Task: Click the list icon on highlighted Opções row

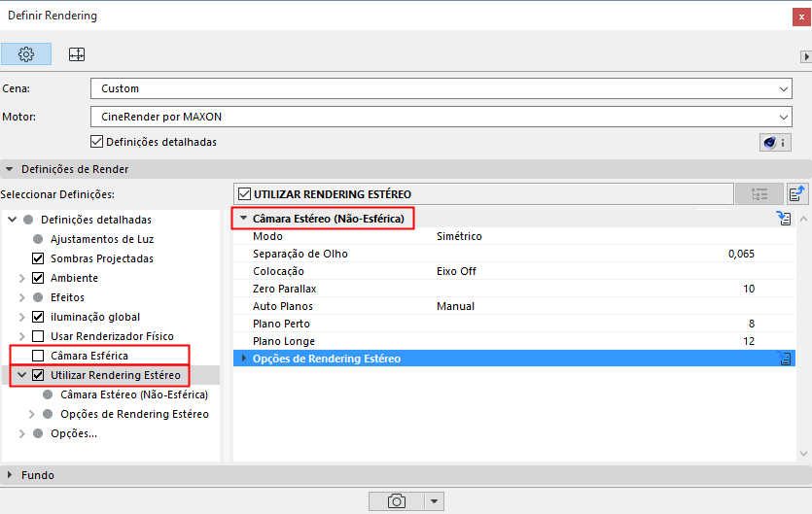Action: coord(785,359)
